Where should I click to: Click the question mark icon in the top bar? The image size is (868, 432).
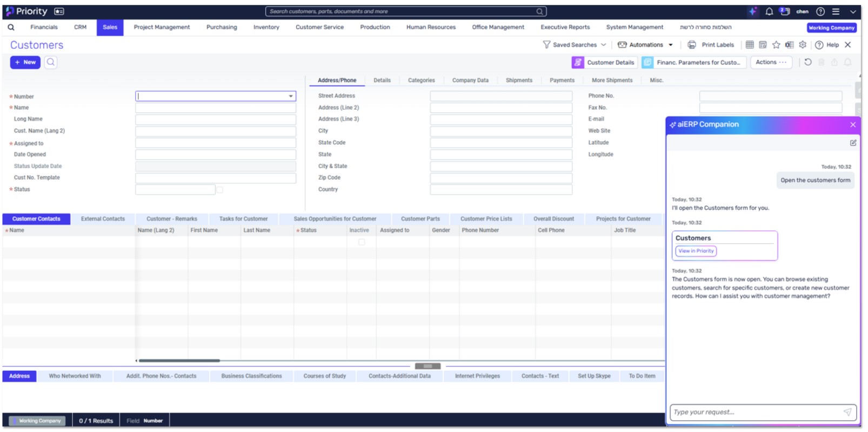820,11
